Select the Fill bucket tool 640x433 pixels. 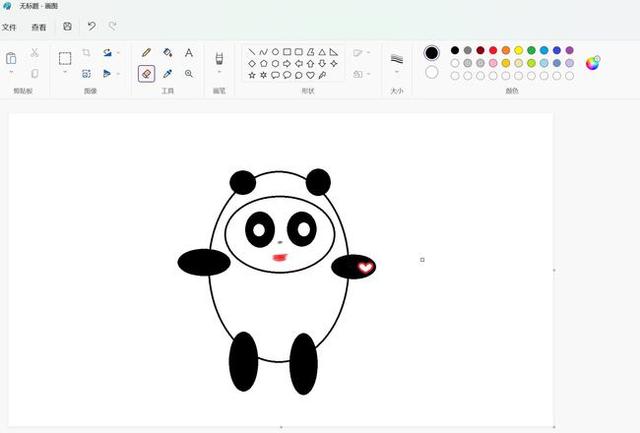(167, 52)
